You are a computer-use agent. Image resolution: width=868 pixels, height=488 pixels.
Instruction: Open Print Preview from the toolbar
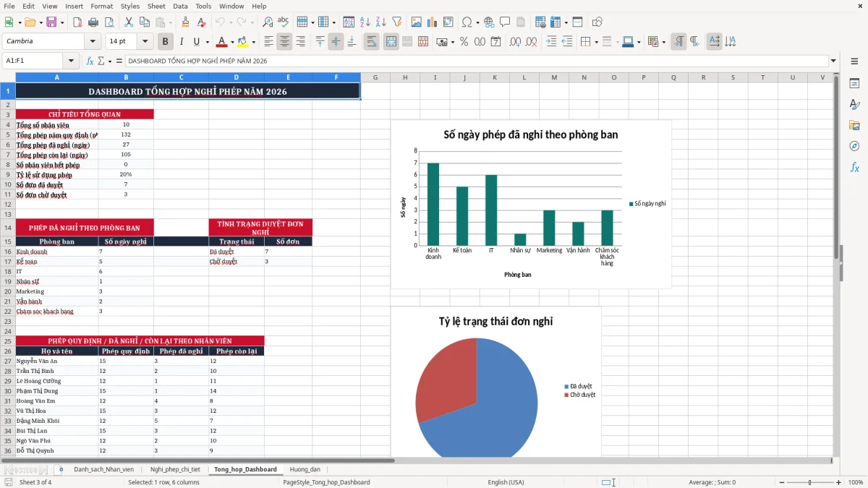pos(110,22)
